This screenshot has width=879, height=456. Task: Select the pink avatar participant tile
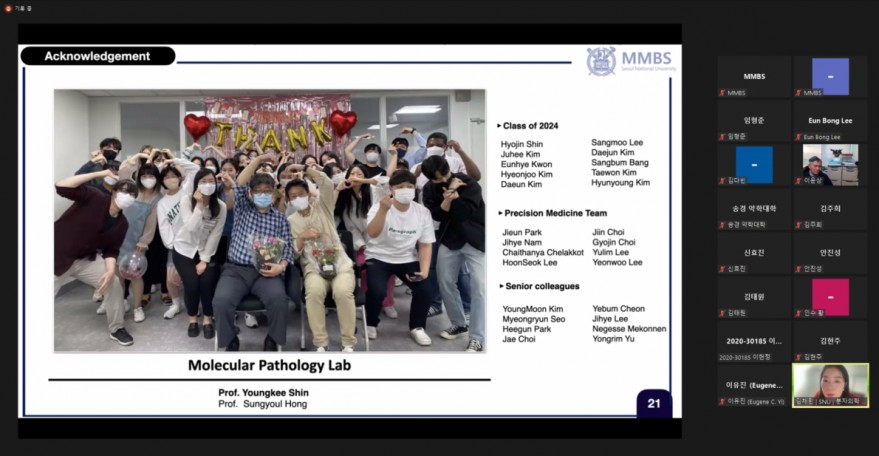tap(830, 298)
